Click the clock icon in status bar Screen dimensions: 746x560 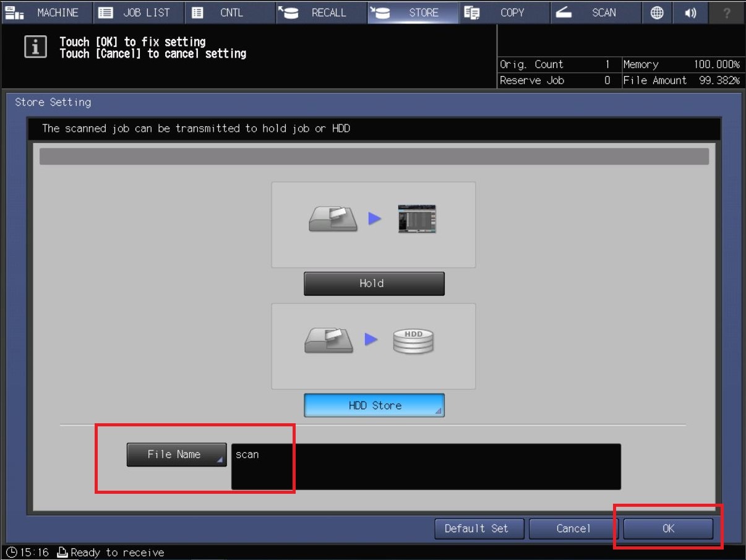tap(11, 553)
